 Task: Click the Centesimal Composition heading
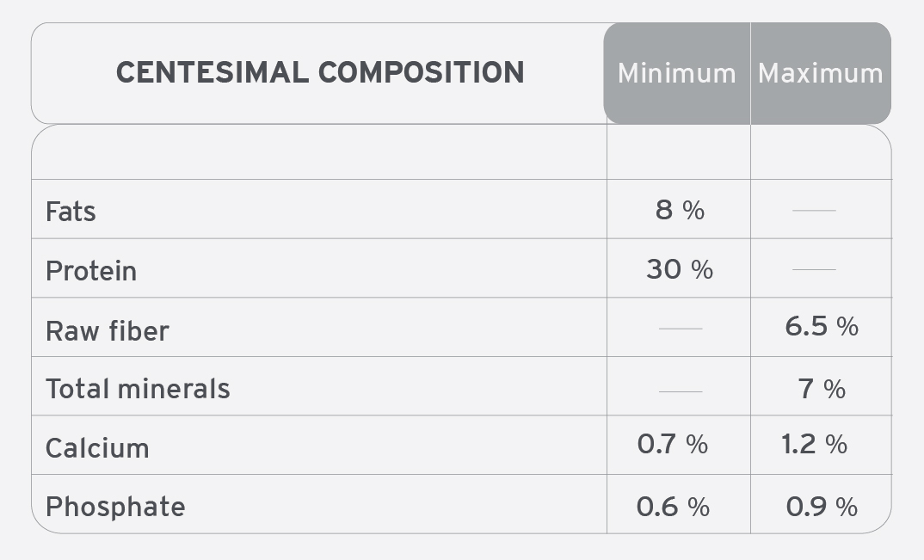[320, 72]
